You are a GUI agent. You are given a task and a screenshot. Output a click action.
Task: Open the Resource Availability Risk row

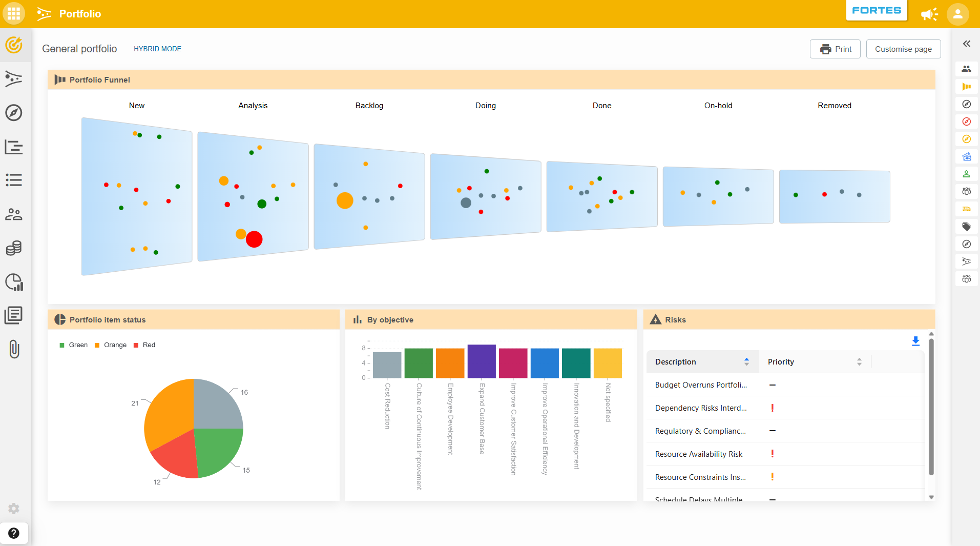[x=785, y=454]
